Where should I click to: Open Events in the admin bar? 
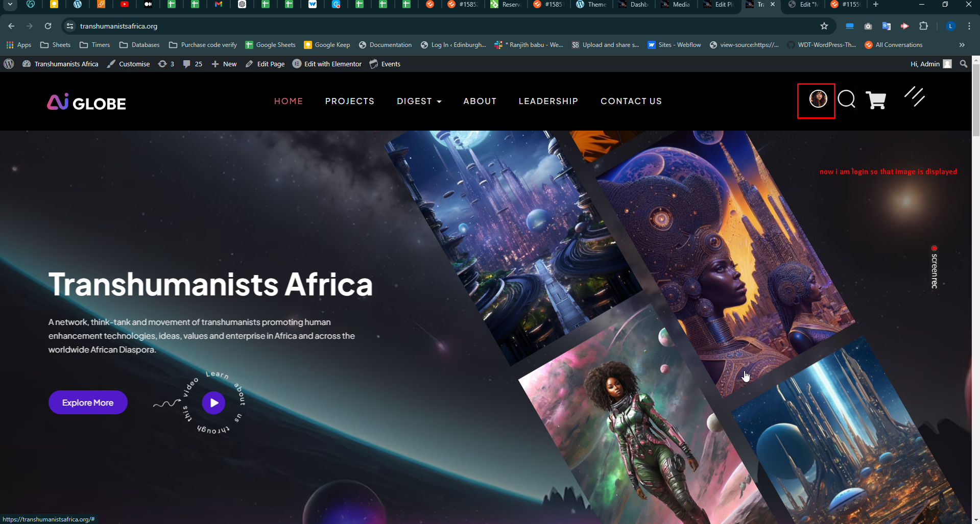pos(385,64)
